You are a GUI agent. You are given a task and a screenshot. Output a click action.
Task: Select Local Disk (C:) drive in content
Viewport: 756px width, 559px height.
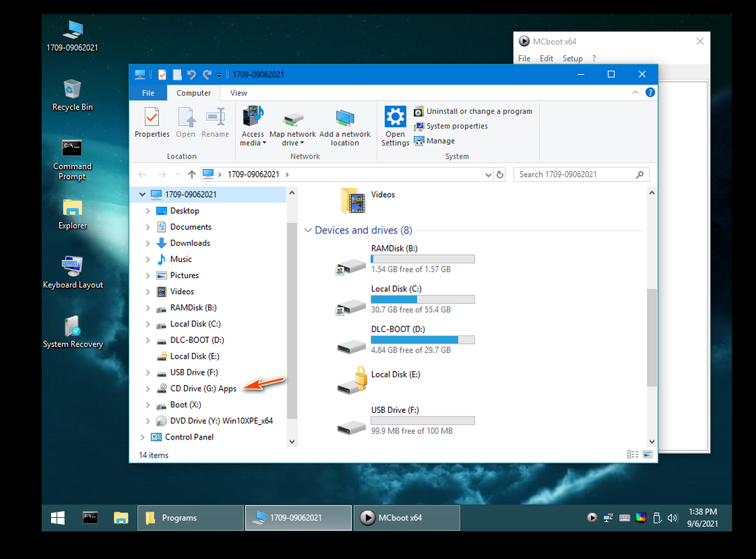(405, 299)
